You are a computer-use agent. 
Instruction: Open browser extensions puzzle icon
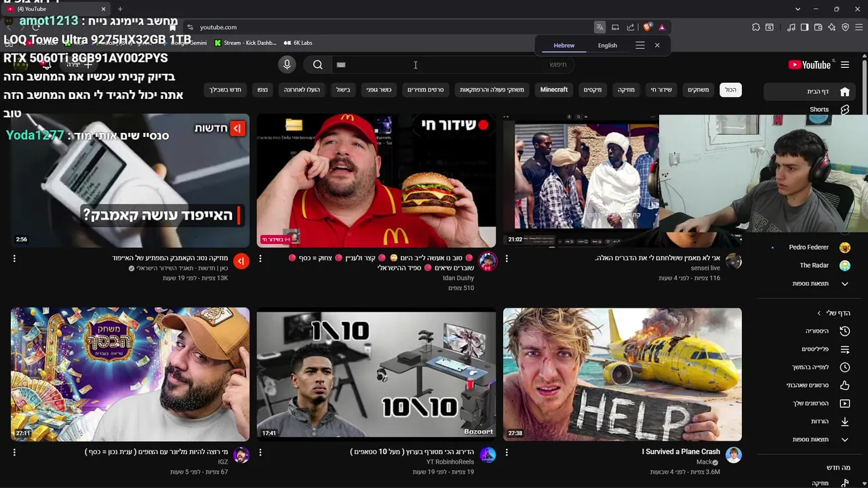coord(755,27)
